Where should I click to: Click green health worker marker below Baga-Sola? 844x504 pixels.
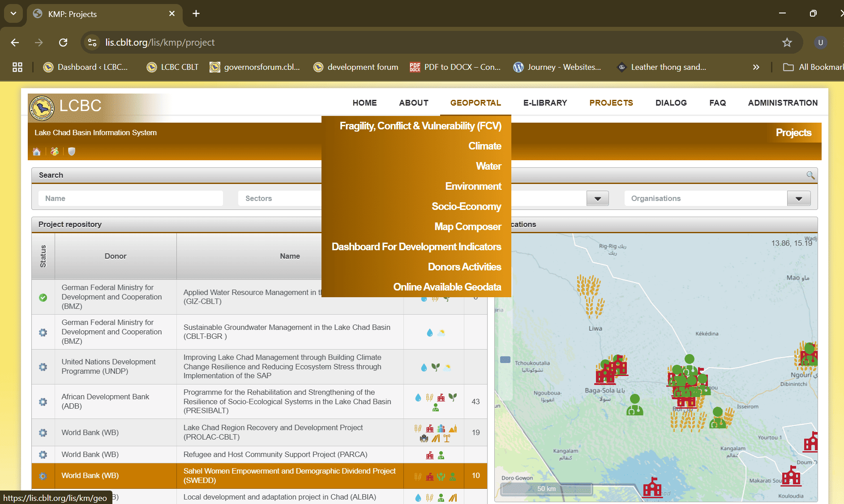[x=634, y=405]
